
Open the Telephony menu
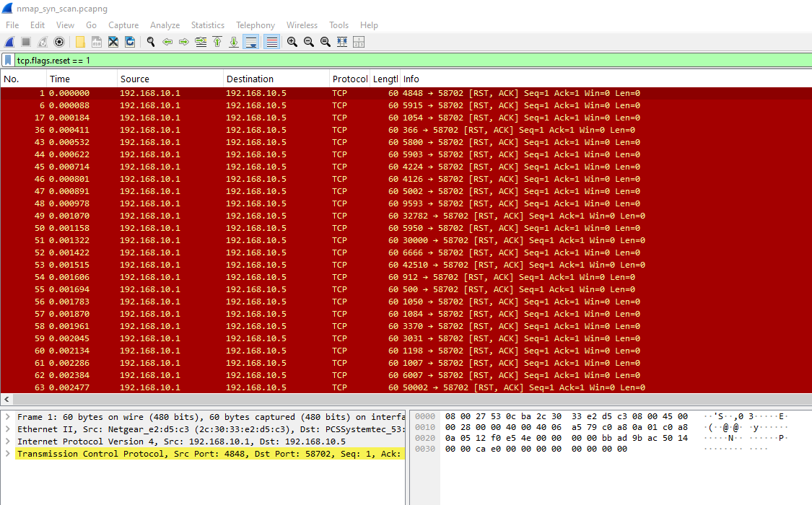(x=255, y=25)
